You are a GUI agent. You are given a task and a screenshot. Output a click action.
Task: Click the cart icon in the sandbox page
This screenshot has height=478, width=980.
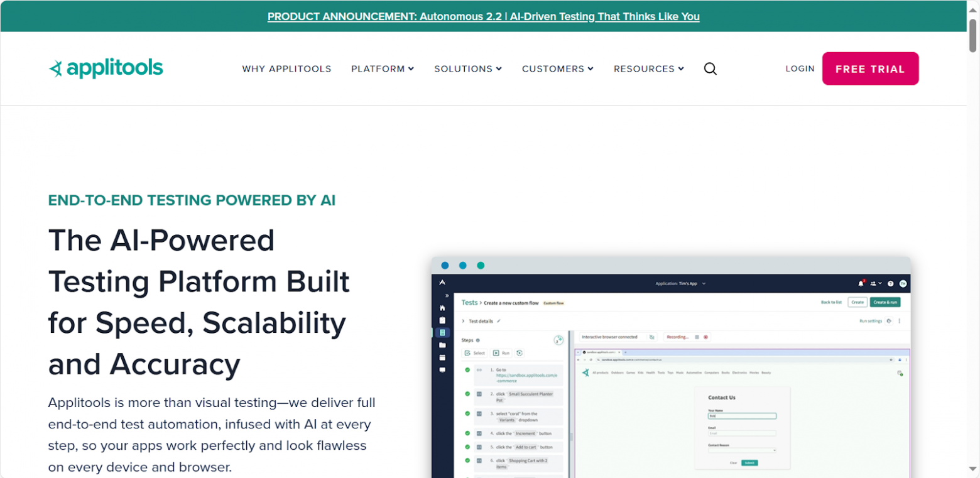point(900,373)
